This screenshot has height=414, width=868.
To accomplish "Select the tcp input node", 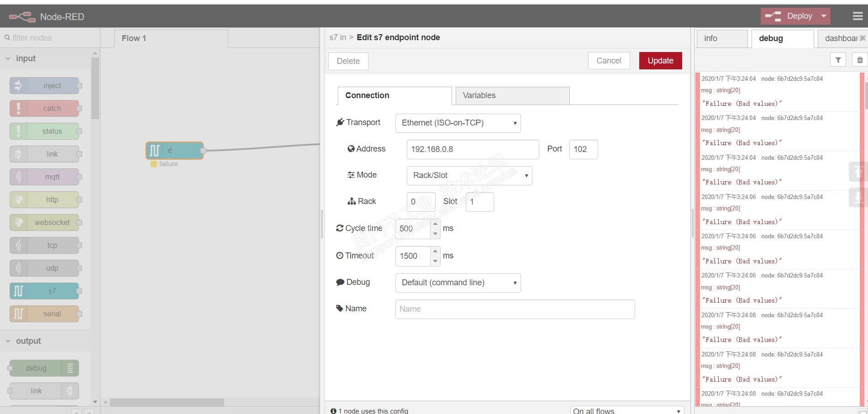I will (x=44, y=245).
